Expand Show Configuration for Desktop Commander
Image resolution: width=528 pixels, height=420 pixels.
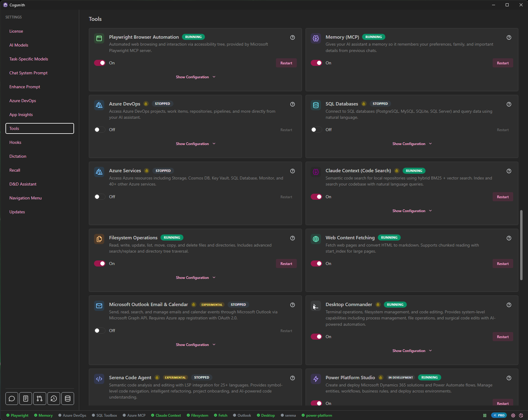tap(412, 351)
